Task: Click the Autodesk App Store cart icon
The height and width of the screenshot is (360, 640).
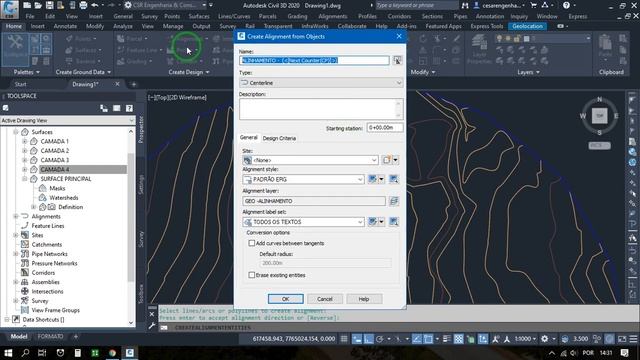Action: [x=533, y=5]
